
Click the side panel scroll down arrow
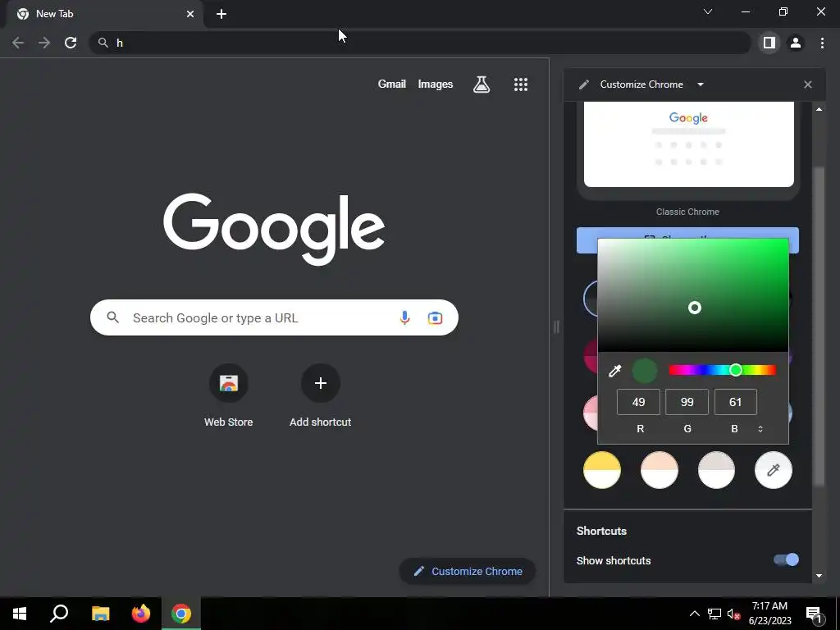(819, 576)
